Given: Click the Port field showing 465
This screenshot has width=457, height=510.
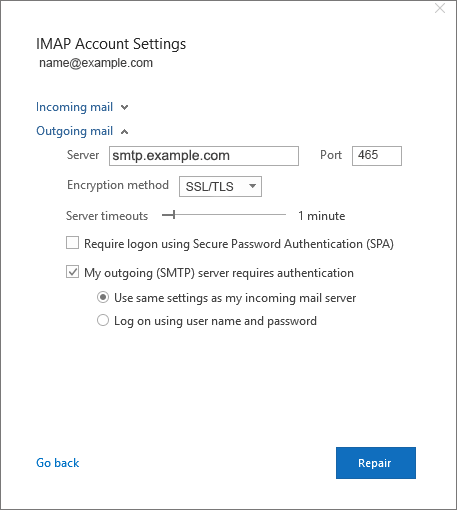Looking at the screenshot, I should point(377,156).
